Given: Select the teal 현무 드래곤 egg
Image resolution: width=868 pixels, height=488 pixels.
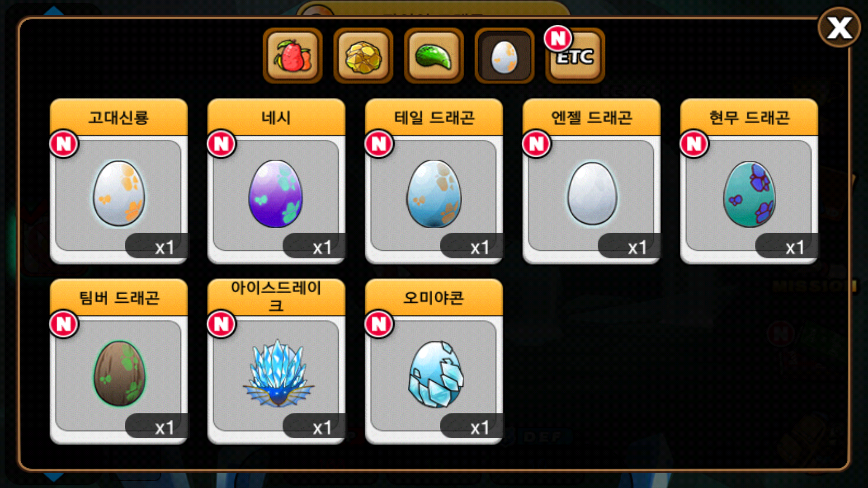Looking at the screenshot, I should tap(750, 194).
